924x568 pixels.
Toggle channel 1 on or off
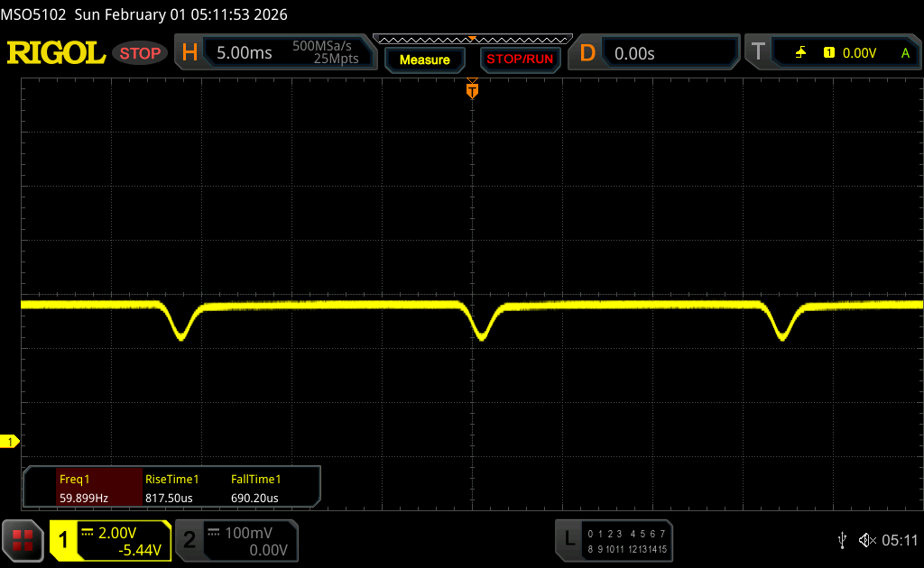tap(65, 540)
